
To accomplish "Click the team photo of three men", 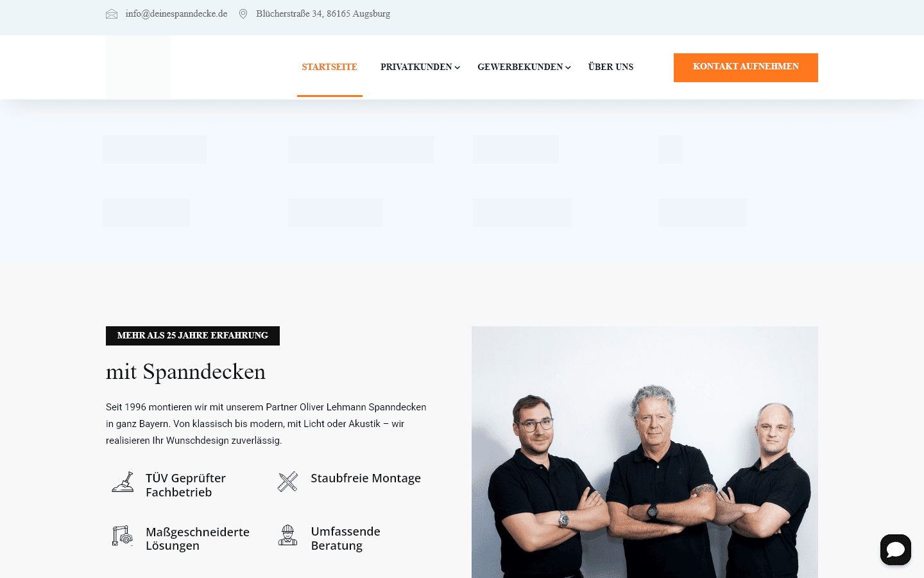I will (x=645, y=452).
